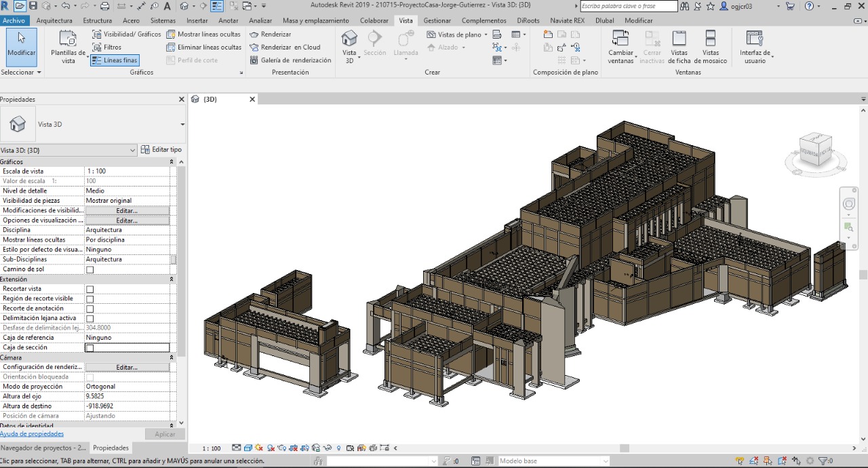Viewport: 868px width, 468px height.
Task: Enable Camino de sol option
Action: [90, 269]
